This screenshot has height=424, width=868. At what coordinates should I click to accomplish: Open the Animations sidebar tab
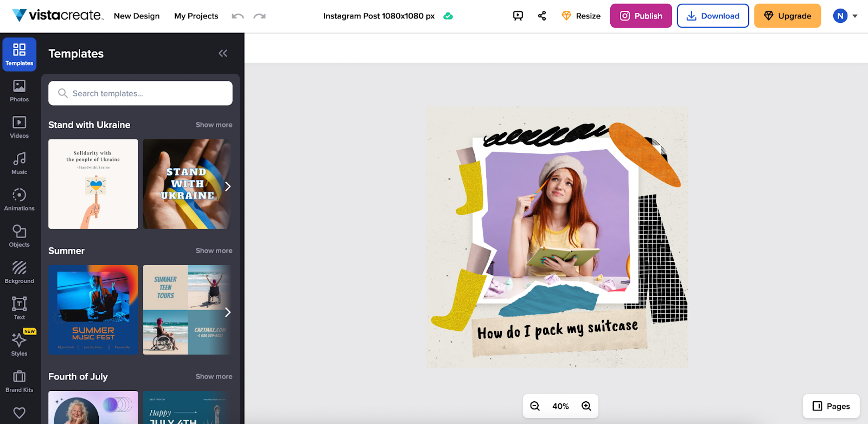pyautogui.click(x=20, y=200)
